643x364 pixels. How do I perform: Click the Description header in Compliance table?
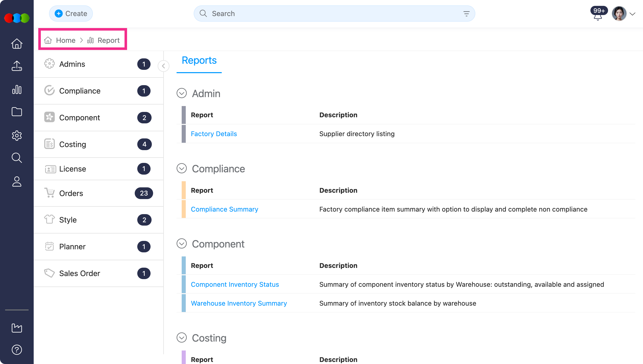click(x=338, y=190)
